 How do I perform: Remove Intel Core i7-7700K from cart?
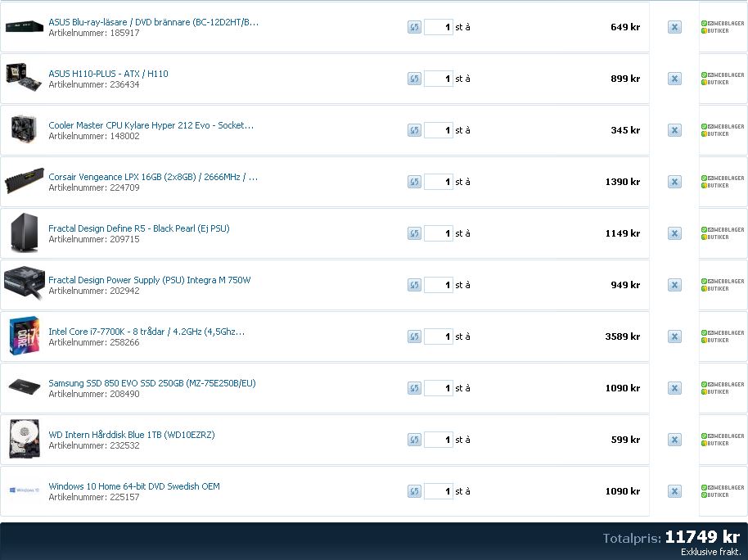pyautogui.click(x=674, y=336)
